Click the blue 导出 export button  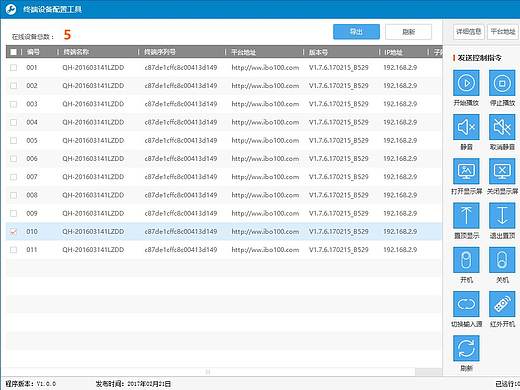pyautogui.click(x=356, y=32)
